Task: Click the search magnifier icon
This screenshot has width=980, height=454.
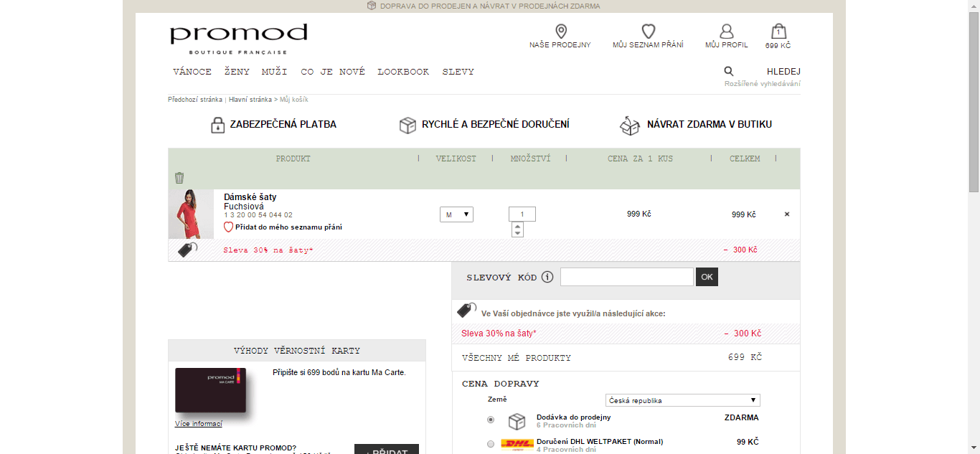Action: (x=729, y=71)
